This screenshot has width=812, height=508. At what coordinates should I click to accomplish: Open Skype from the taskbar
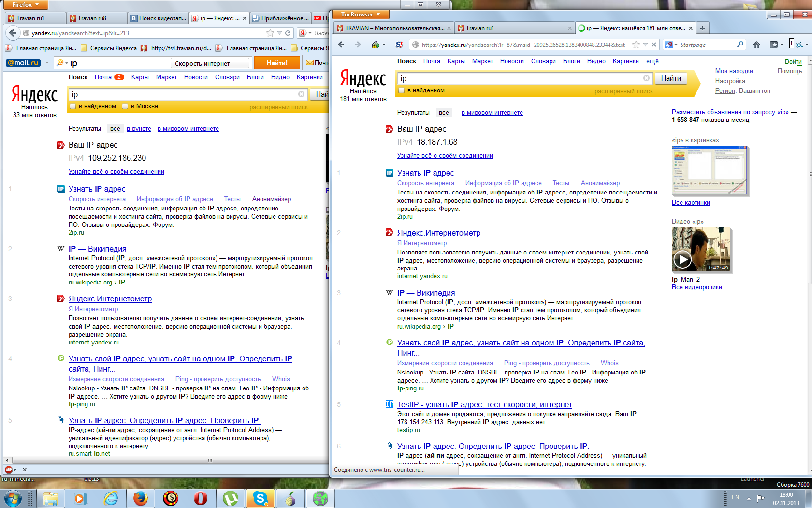[x=261, y=498]
